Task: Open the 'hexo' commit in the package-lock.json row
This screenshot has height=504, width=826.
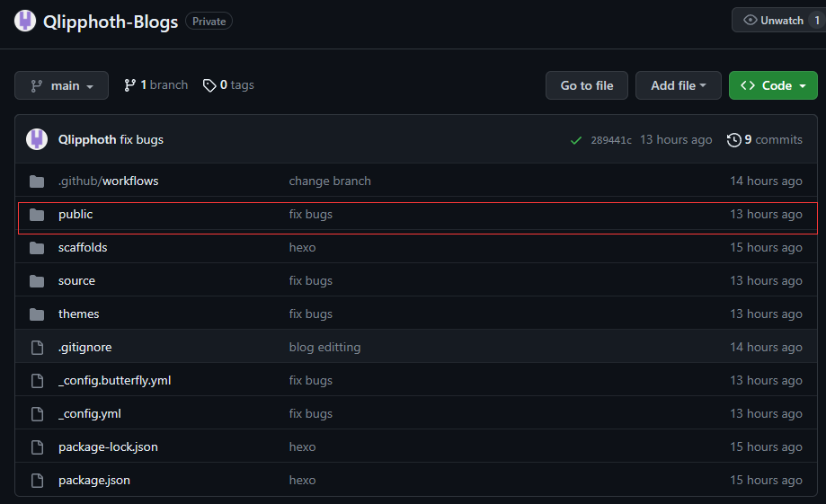Action: (x=302, y=447)
